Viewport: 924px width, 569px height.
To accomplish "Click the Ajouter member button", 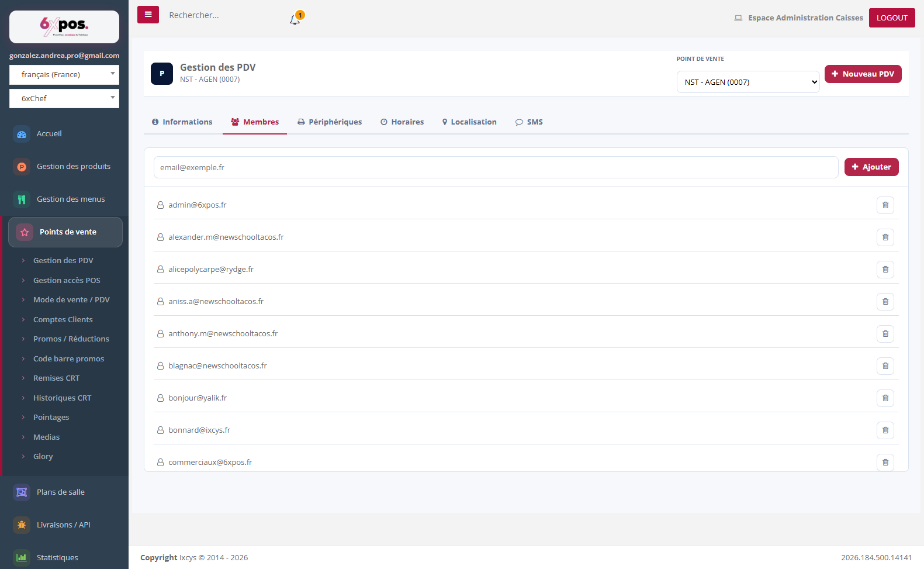I will pyautogui.click(x=871, y=167).
